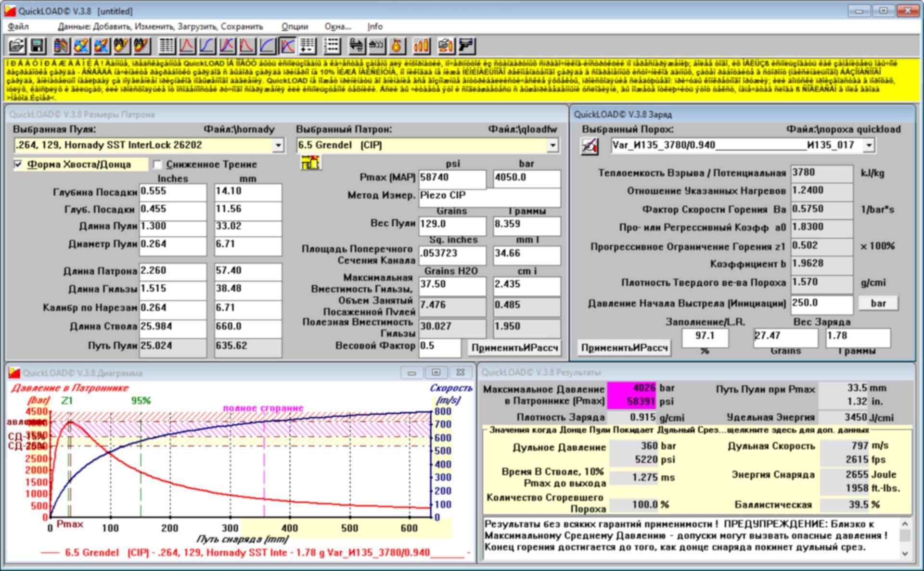Image resolution: width=924 pixels, height=571 pixels.
Task: Click the shells with chevrons toolbar icon
Action: coord(377,46)
